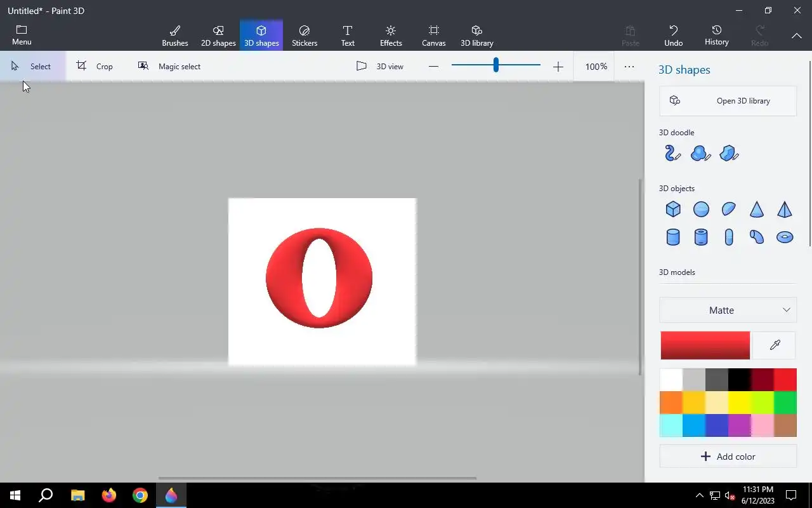Viewport: 812px width, 508px height.
Task: Pick the white color swatch
Action: pos(671,380)
